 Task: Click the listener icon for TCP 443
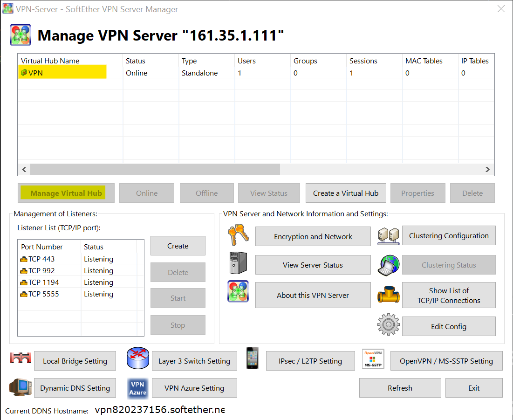24,259
